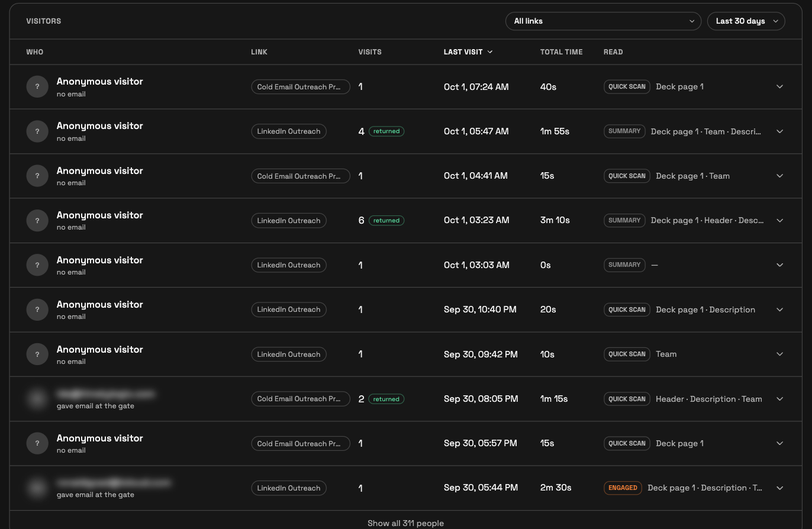Viewport: 812px width, 529px height.
Task: Sort by the Last Visit column header
Action: (x=468, y=52)
